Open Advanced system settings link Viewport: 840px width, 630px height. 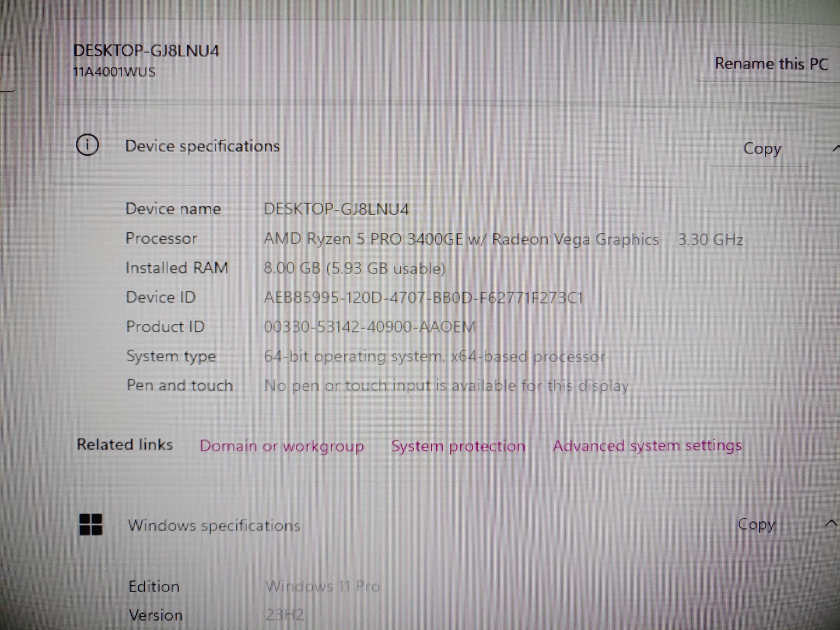point(647,446)
